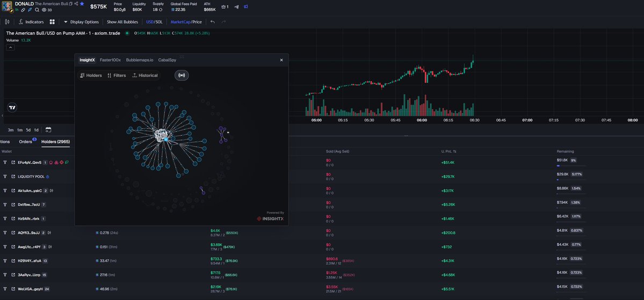The height and width of the screenshot is (300, 644).
Task: Click the 9% remaining bar for EFu4pV...QevS
Action: (x=571, y=166)
